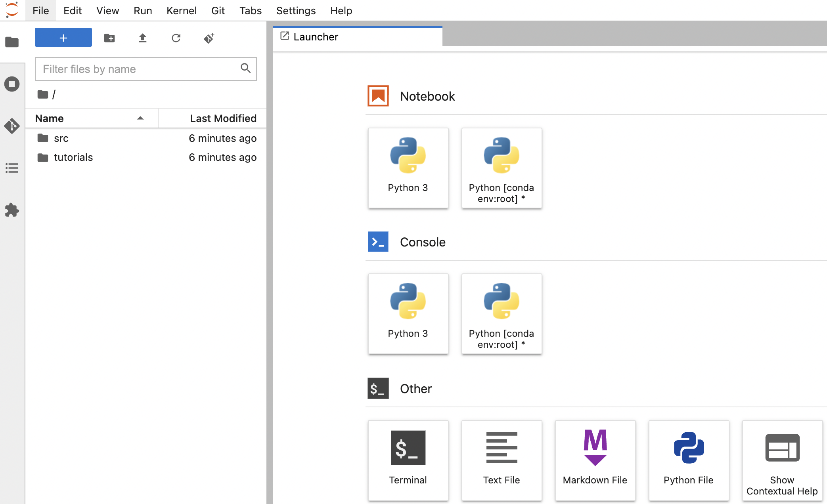
Task: Click the Jupyter logo icon
Action: click(12, 10)
